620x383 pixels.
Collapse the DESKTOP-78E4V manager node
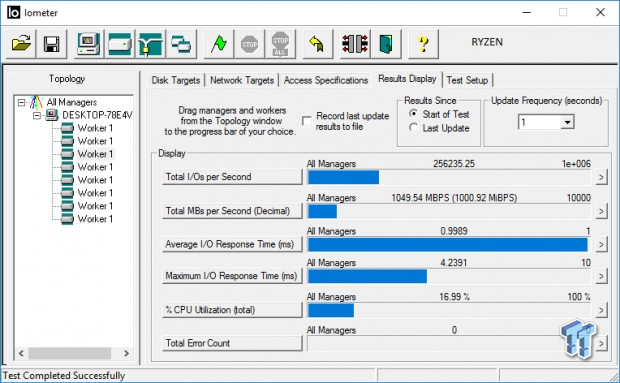pyautogui.click(x=37, y=115)
